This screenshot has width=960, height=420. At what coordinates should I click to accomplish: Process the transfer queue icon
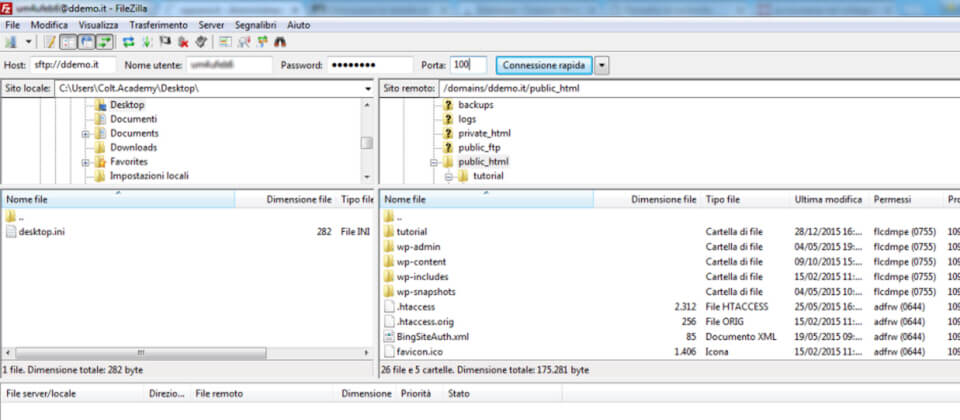point(147,42)
